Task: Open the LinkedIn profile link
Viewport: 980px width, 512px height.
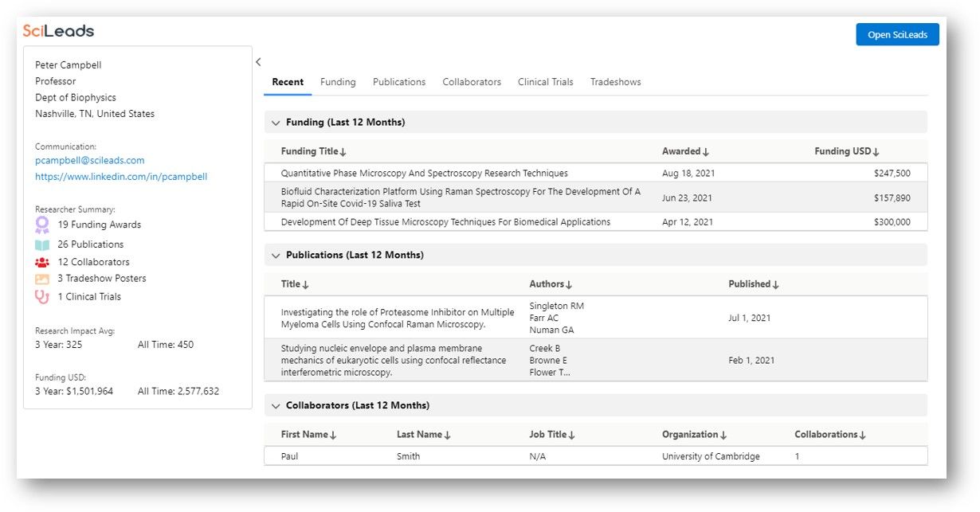Action: pyautogui.click(x=121, y=177)
